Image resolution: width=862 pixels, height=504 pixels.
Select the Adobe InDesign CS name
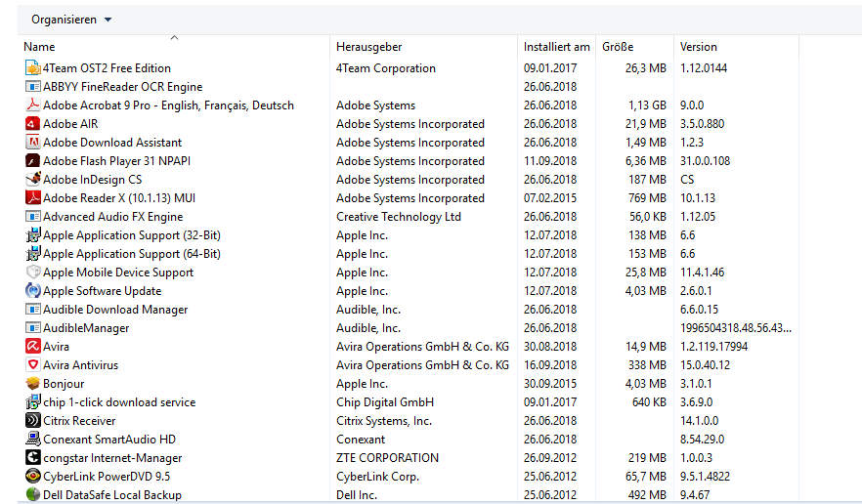coord(92,179)
